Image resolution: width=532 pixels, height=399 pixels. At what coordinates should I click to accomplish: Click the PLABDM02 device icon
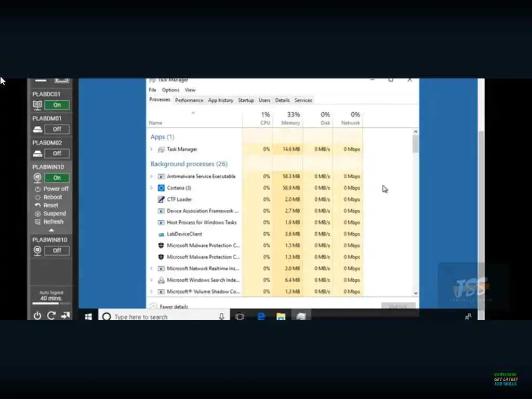tap(37, 154)
